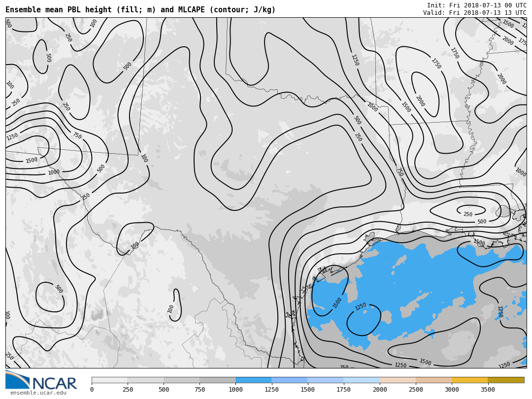Pick the palest blue 1750–2000 colorbar swatch
The image size is (532, 399).
click(x=362, y=380)
